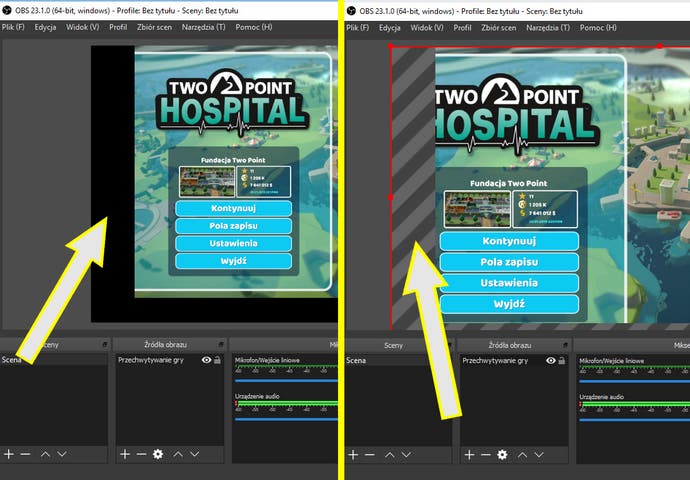Move source down in right OBS window

(540, 454)
